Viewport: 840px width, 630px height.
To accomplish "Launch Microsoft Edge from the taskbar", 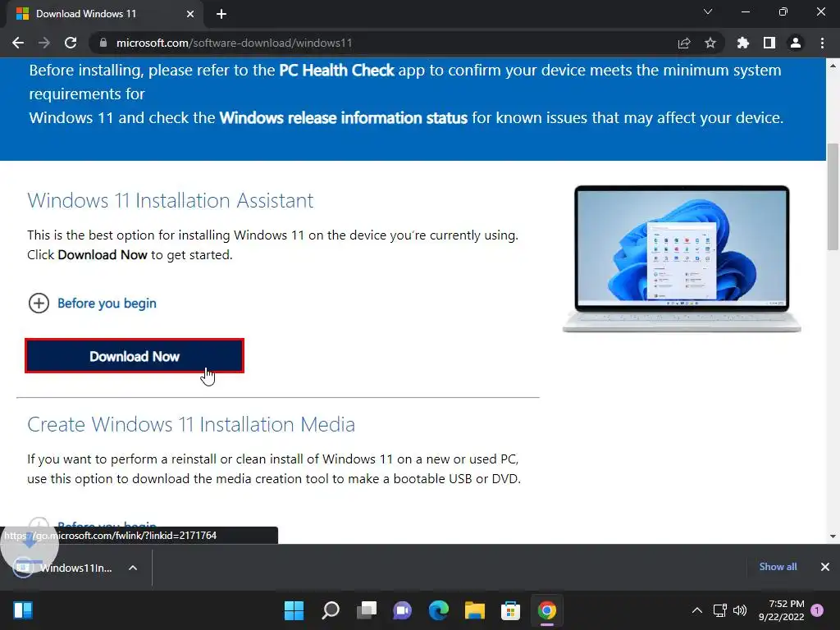I will [x=438, y=610].
